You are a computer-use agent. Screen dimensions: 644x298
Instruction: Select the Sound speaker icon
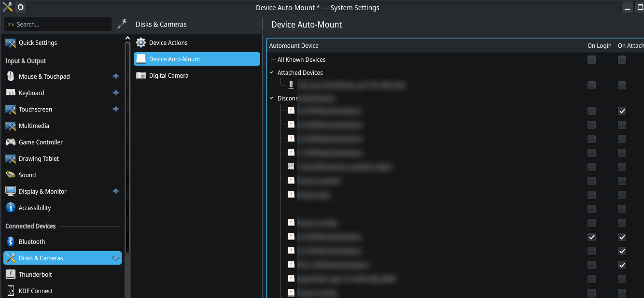click(11, 175)
